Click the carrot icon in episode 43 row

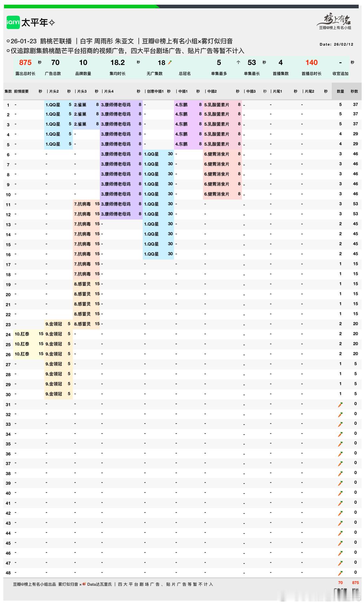[340, 523]
